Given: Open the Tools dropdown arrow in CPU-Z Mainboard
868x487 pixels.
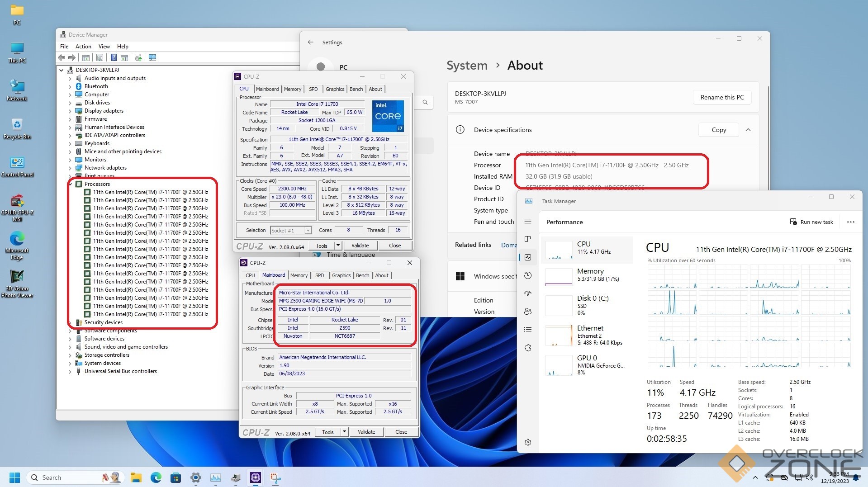Looking at the screenshot, I should click(344, 432).
